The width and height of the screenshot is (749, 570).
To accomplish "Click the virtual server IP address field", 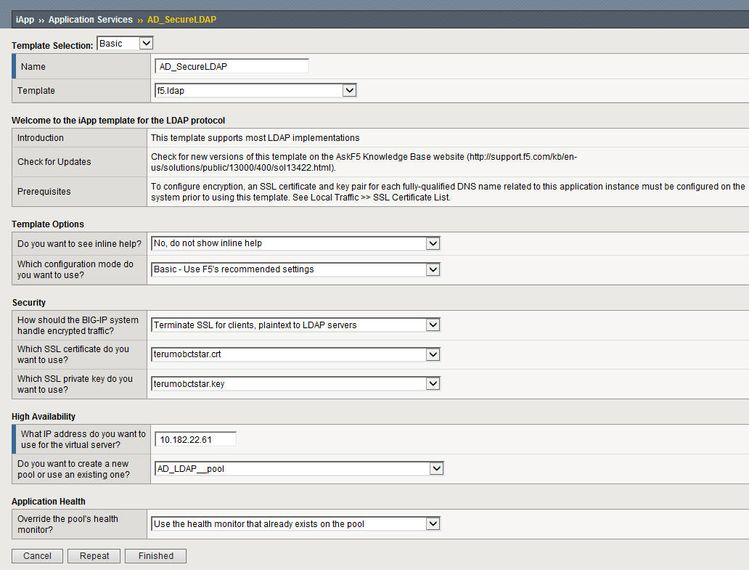I will point(196,439).
